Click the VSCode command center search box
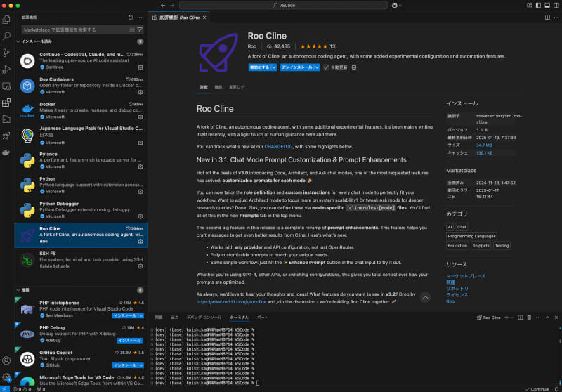 283,6
